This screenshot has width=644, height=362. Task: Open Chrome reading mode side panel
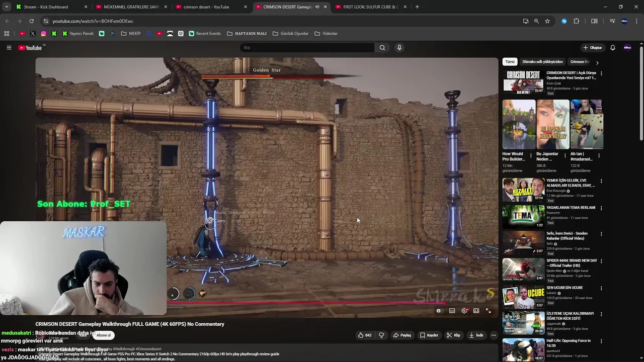coord(594,21)
